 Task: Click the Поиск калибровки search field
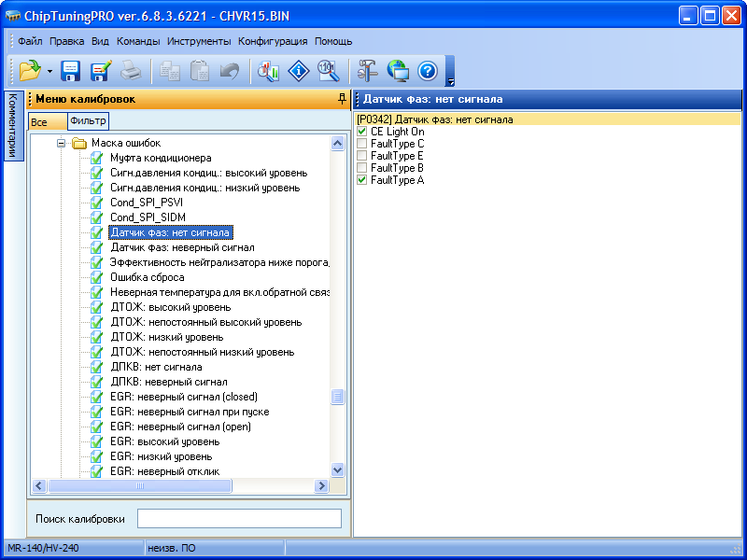239,519
